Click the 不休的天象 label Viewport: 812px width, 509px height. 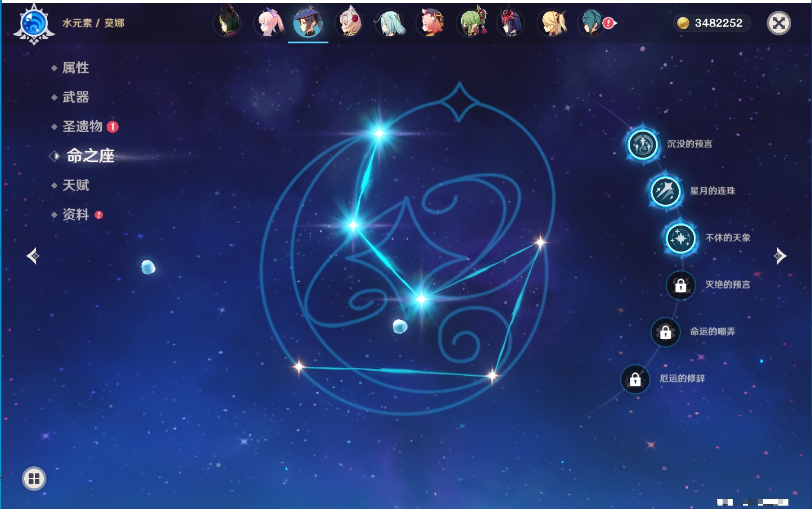click(x=728, y=238)
